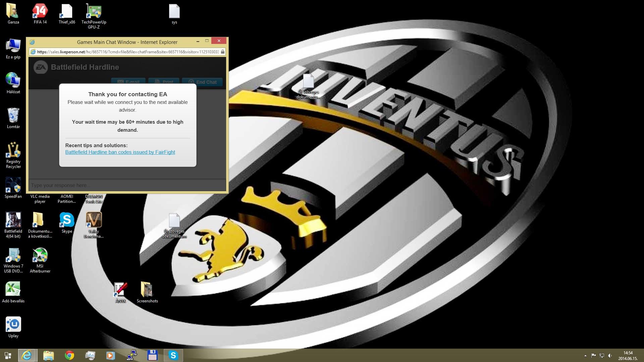This screenshot has height=362, width=644.
Task: Minimize the Games Main Chat Window
Action: point(198,41)
